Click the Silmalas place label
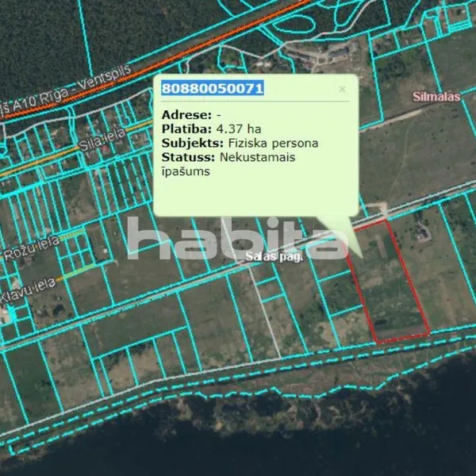Viewport: 476px width, 476px height. (436, 97)
